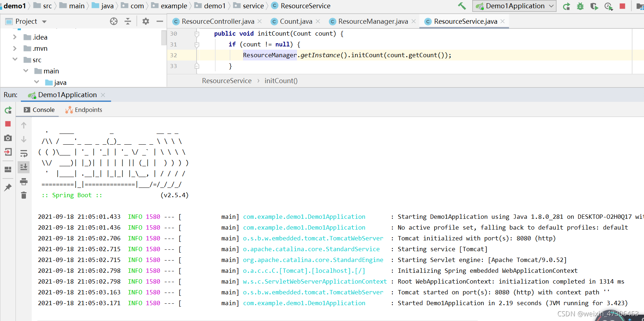
Task: Rerun app from Run panel sidebar
Action: [x=8, y=110]
